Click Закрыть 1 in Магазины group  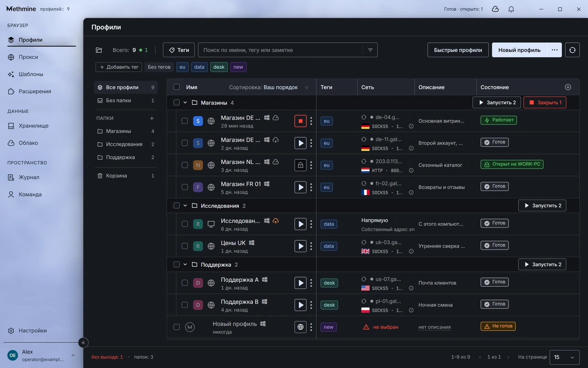pyautogui.click(x=545, y=103)
